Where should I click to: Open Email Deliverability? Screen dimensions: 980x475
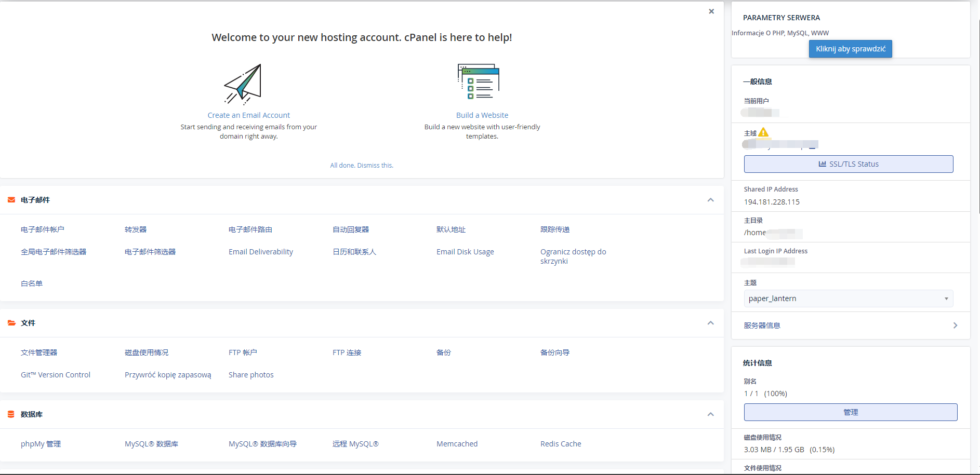click(260, 252)
